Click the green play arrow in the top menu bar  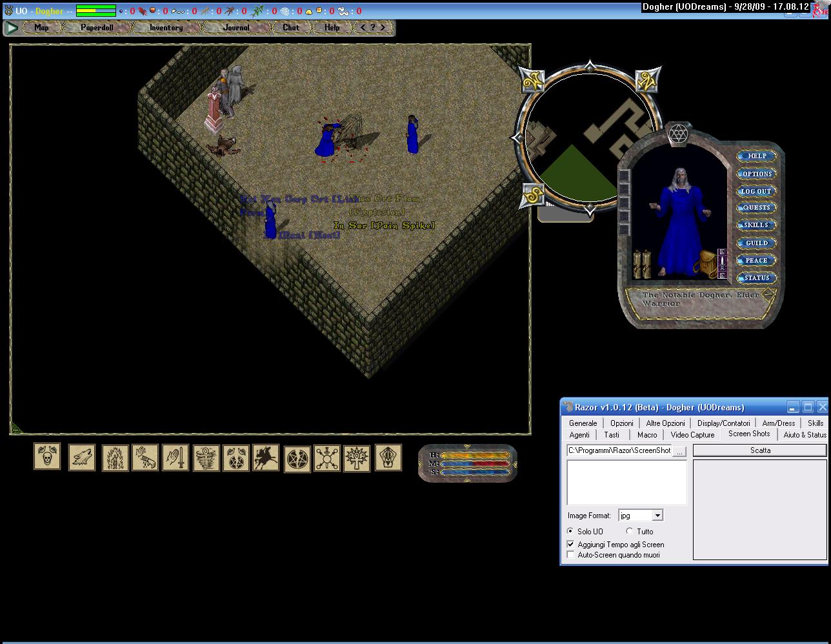point(12,28)
